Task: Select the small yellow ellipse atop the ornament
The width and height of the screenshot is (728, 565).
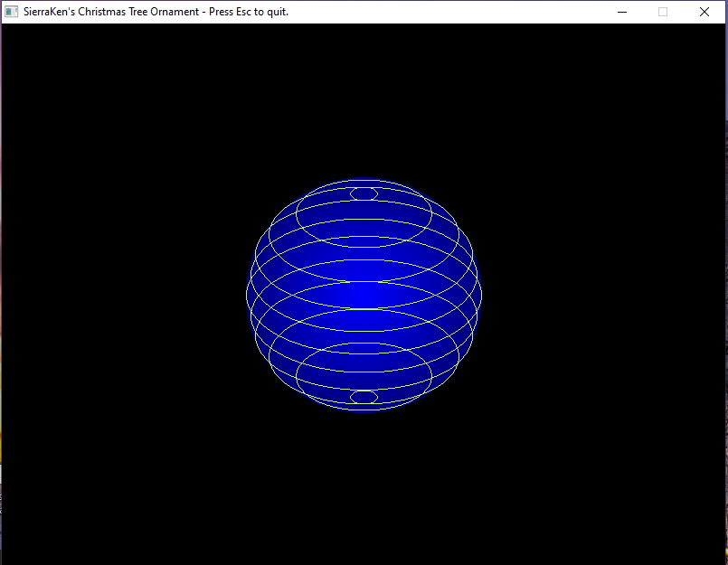Action: point(364,193)
